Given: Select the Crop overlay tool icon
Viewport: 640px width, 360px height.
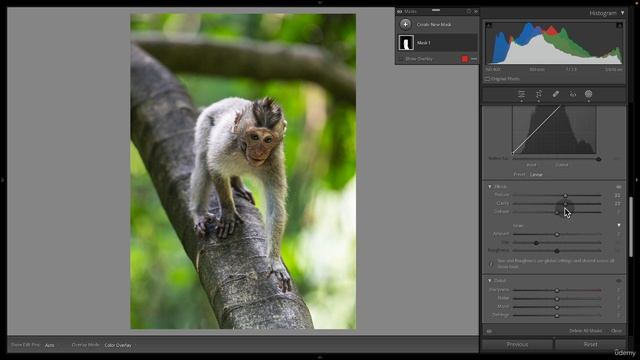Looking at the screenshot, I should [x=539, y=94].
